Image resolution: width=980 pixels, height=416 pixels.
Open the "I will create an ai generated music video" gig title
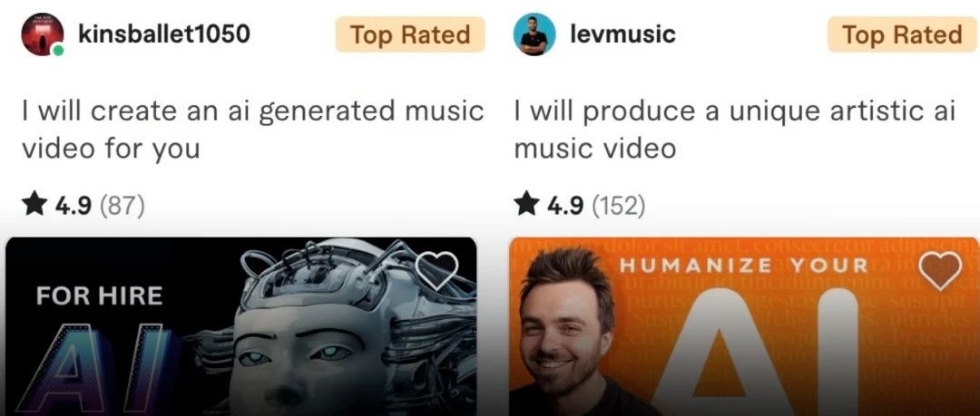pos(252,130)
